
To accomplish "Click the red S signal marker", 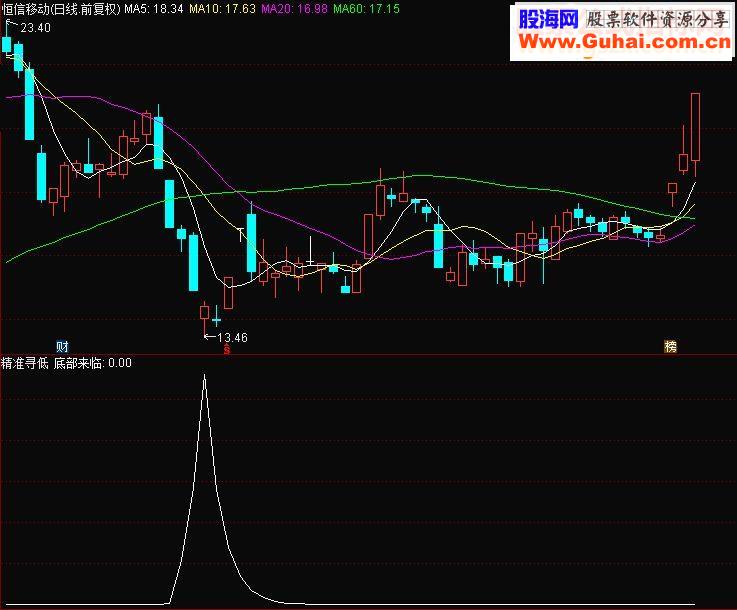I will pyautogui.click(x=227, y=349).
